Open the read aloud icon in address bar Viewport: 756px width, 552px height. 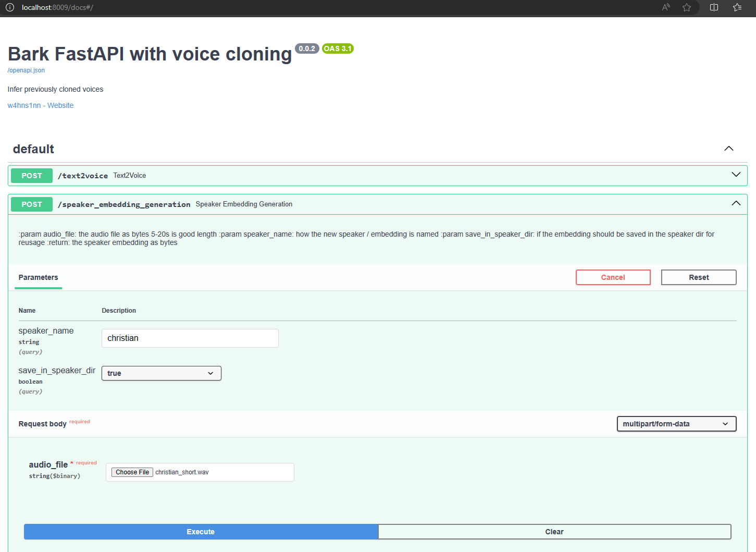tap(666, 7)
